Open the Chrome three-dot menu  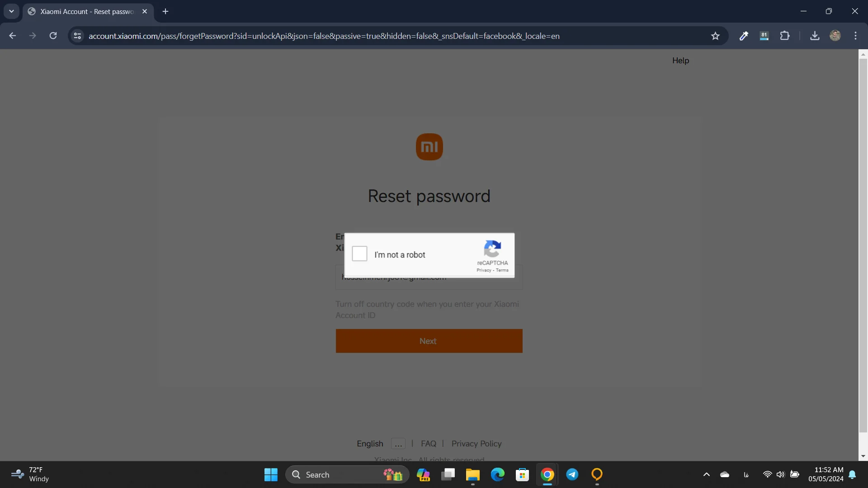pos(855,36)
